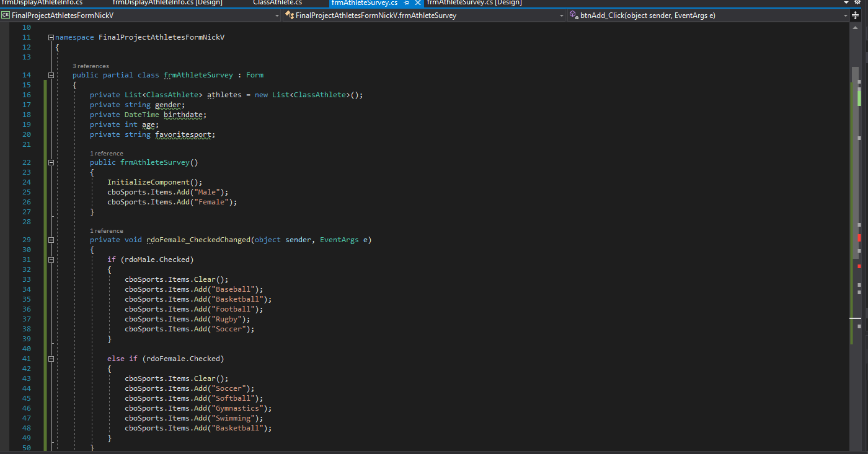The image size is (868, 454).
Task: Click the split editor icon
Action: click(x=854, y=15)
